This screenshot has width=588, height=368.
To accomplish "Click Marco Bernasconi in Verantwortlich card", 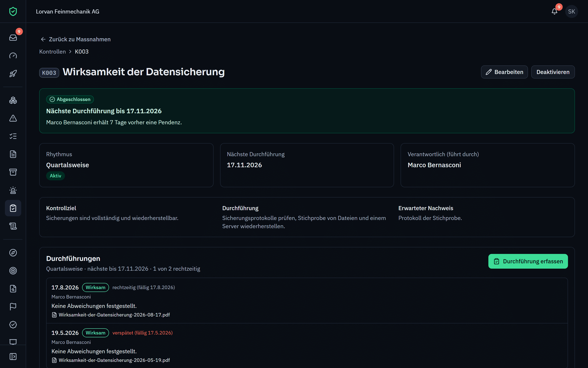I will pos(434,165).
